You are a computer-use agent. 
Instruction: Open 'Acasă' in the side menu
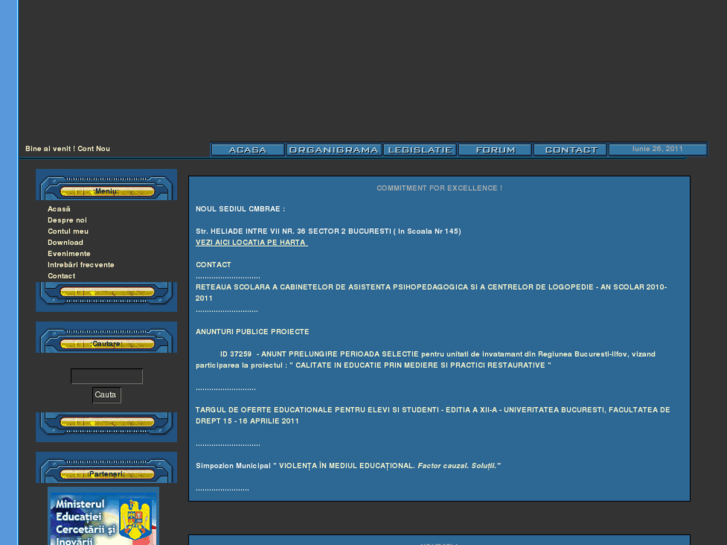pyautogui.click(x=59, y=209)
